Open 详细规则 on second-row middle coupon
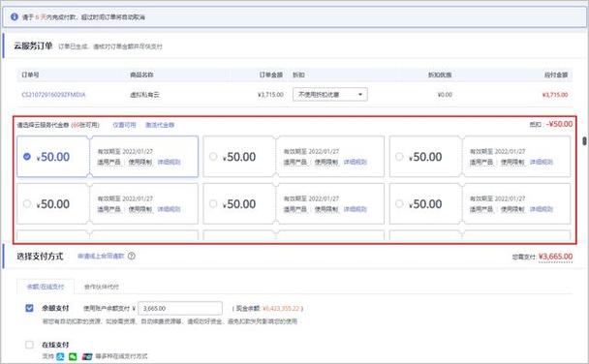Image resolution: width=589 pixels, height=364 pixels. click(356, 209)
